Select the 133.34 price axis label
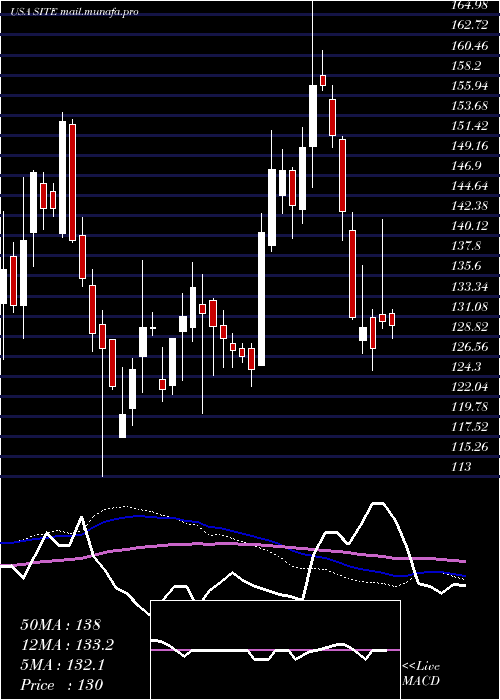 point(471,287)
